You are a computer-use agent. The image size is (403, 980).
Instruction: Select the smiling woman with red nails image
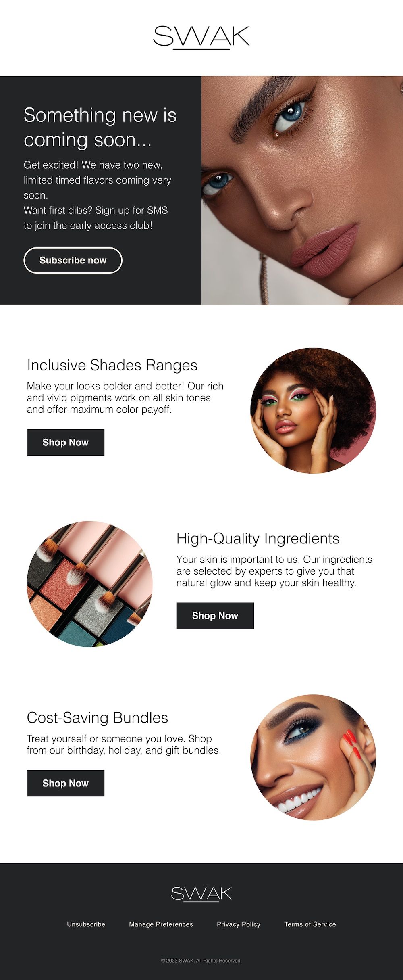pos(314,757)
